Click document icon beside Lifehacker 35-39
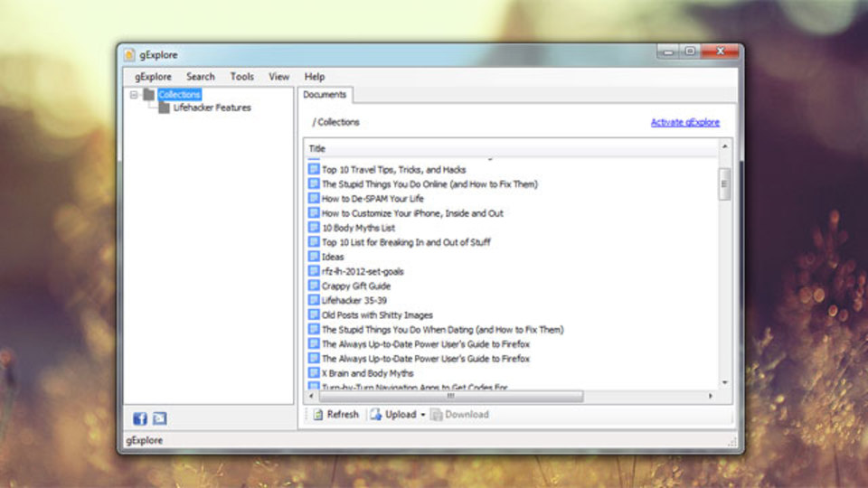Screen dimensions: 868x488 coord(314,300)
